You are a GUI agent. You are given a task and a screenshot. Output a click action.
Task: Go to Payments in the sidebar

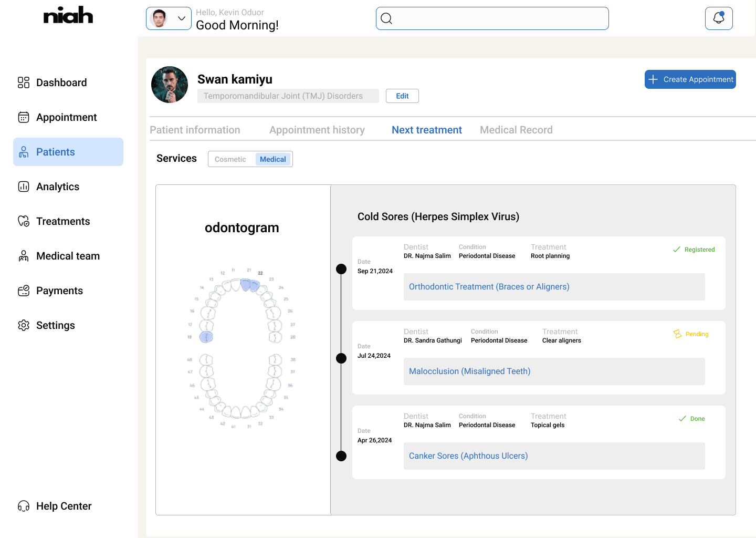pos(50,291)
